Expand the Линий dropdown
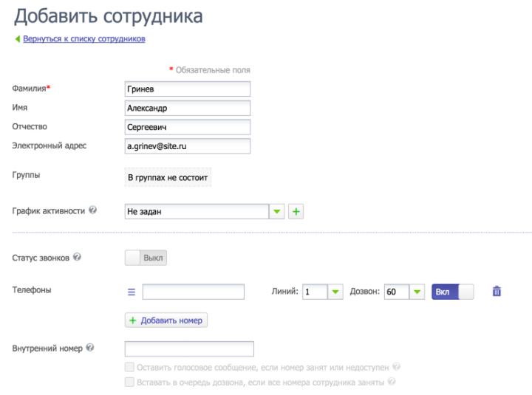532x395 pixels. pos(335,292)
